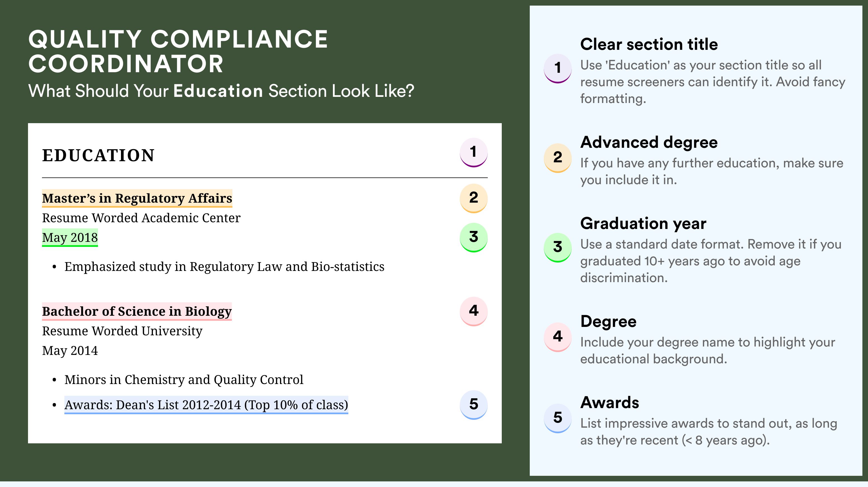Select the highlighted Master's in Regulatory Affairs text
868x487 pixels.
(x=137, y=198)
